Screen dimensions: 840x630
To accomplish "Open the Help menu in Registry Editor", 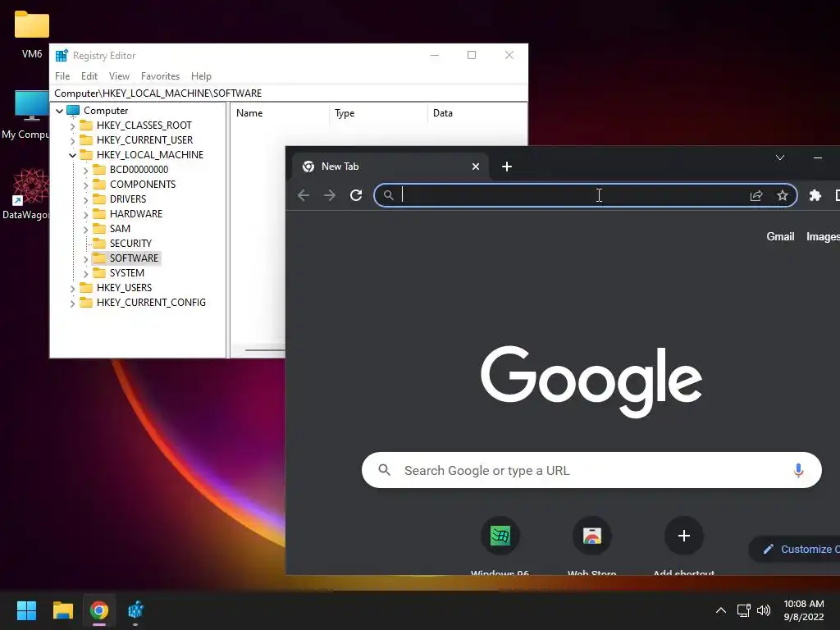I will 201,76.
